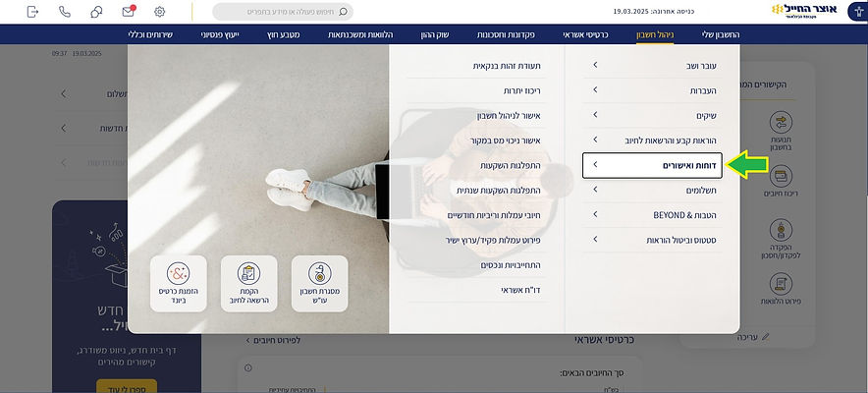The height and width of the screenshot is (393, 868).
Task: Click the search field in the header
Action: (x=283, y=12)
